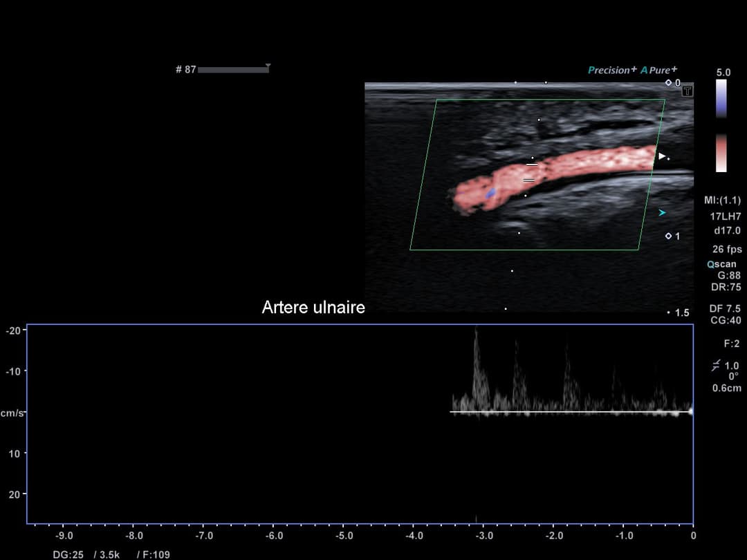Image resolution: width=747 pixels, height=560 pixels.
Task: Click the -5.0 mark on the time axis
Action: click(344, 536)
